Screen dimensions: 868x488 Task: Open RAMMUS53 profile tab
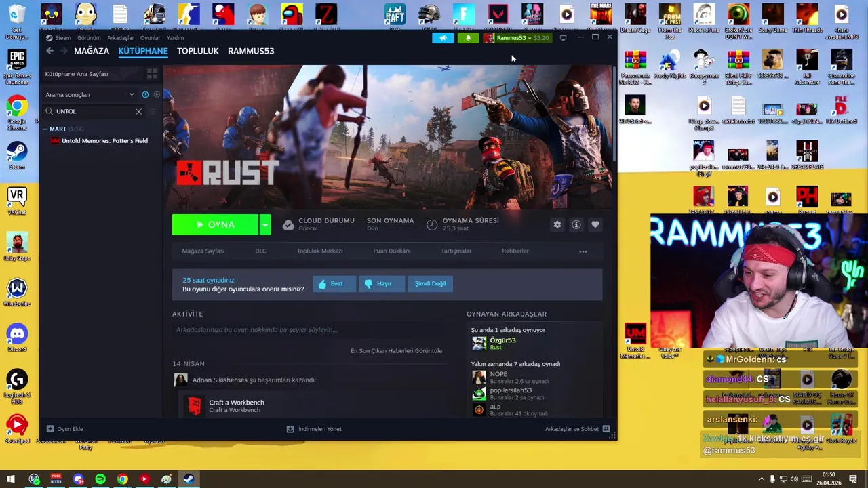251,51
